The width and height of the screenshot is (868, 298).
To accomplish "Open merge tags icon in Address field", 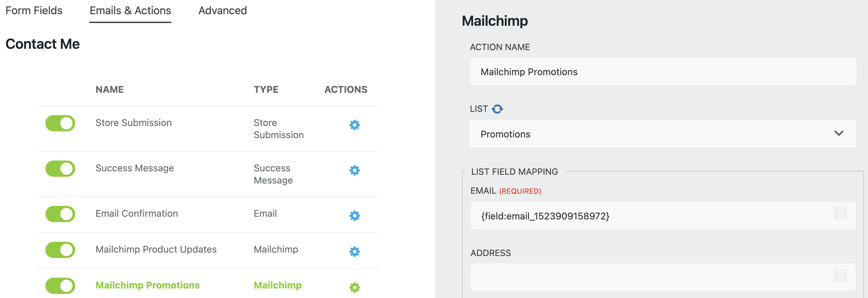I will click(840, 276).
